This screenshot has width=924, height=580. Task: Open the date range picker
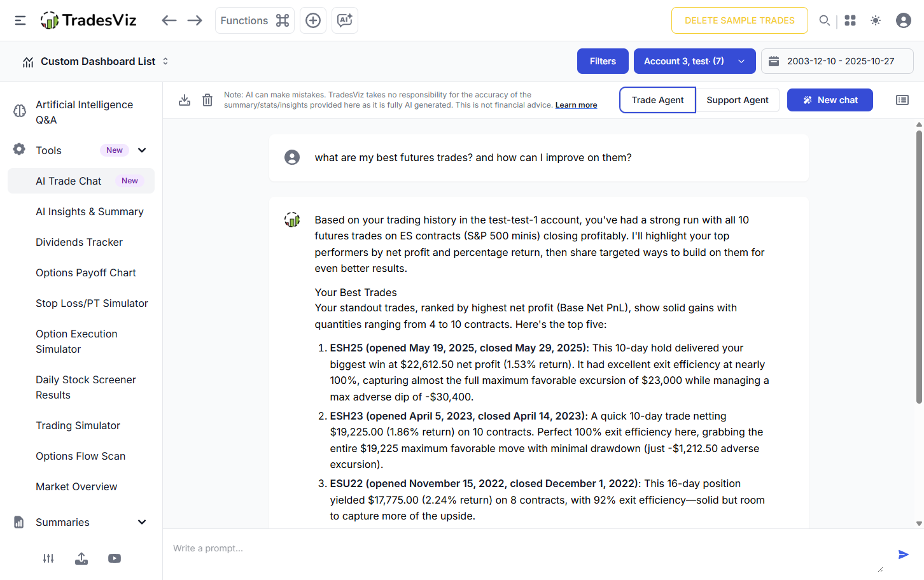point(837,61)
